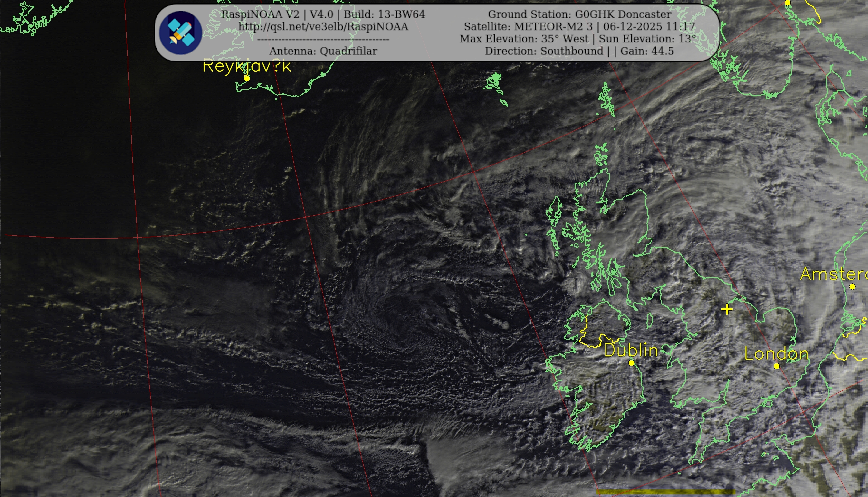The width and height of the screenshot is (868, 497).
Task: Click the Dublin city dot marker
Action: pyautogui.click(x=631, y=363)
